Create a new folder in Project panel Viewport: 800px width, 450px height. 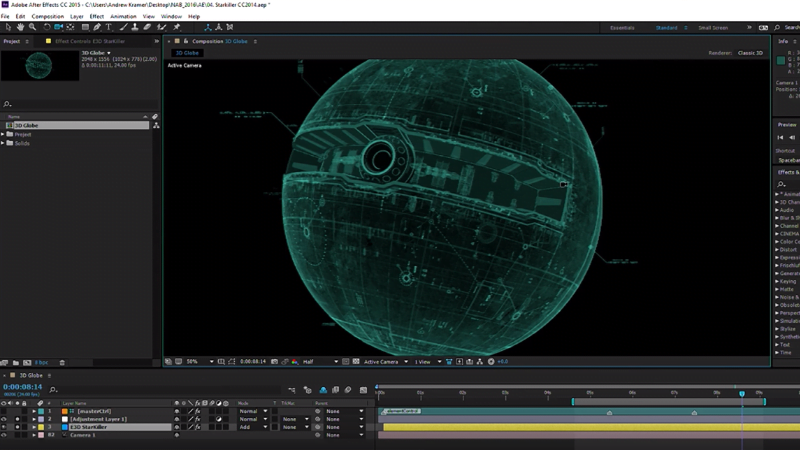click(x=15, y=363)
